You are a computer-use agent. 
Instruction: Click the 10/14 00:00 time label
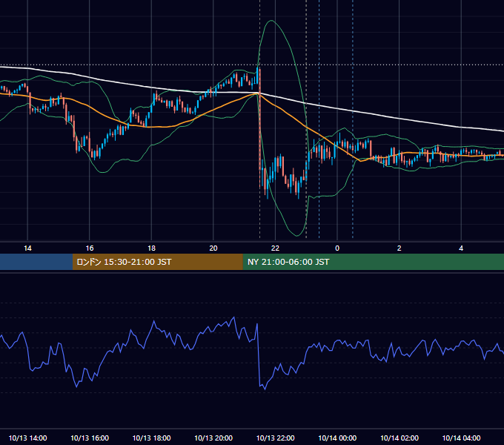(x=337, y=438)
